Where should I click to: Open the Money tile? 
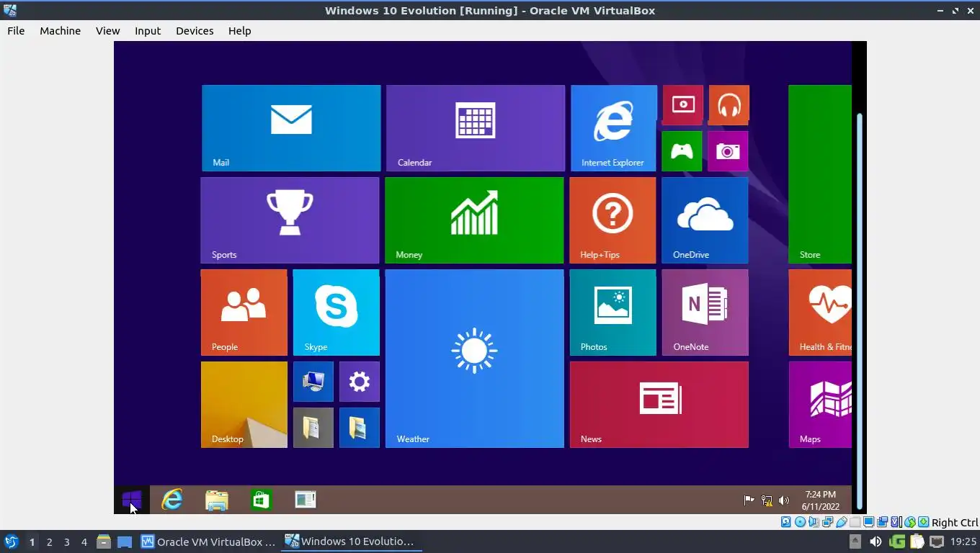tap(474, 220)
